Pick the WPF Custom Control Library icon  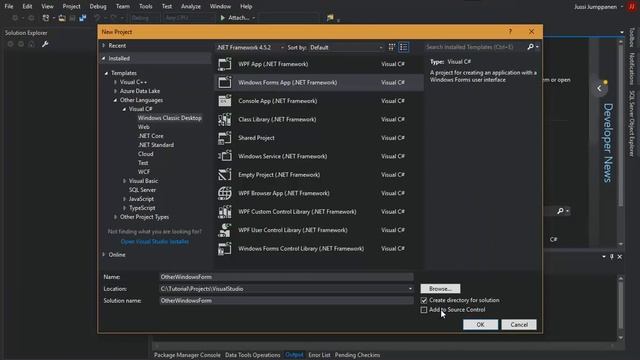[x=224, y=211]
